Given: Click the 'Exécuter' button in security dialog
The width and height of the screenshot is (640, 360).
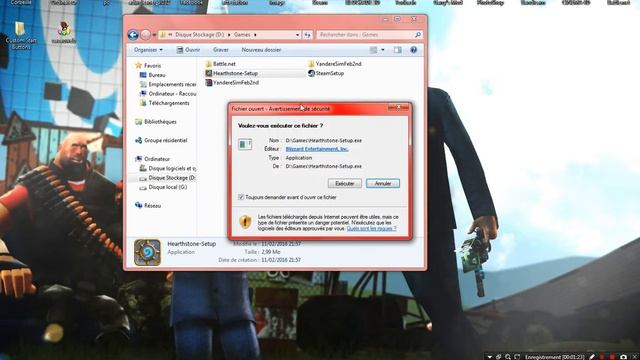Looking at the screenshot, I should (x=344, y=184).
